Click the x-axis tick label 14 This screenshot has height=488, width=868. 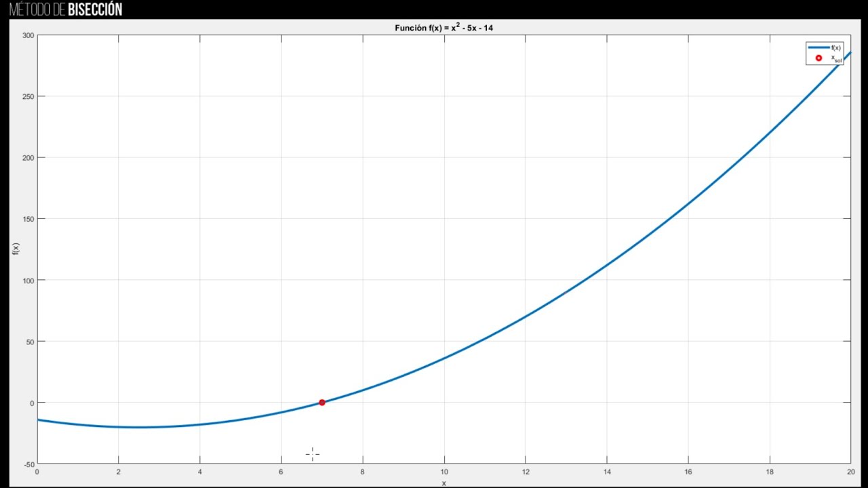pyautogui.click(x=607, y=472)
